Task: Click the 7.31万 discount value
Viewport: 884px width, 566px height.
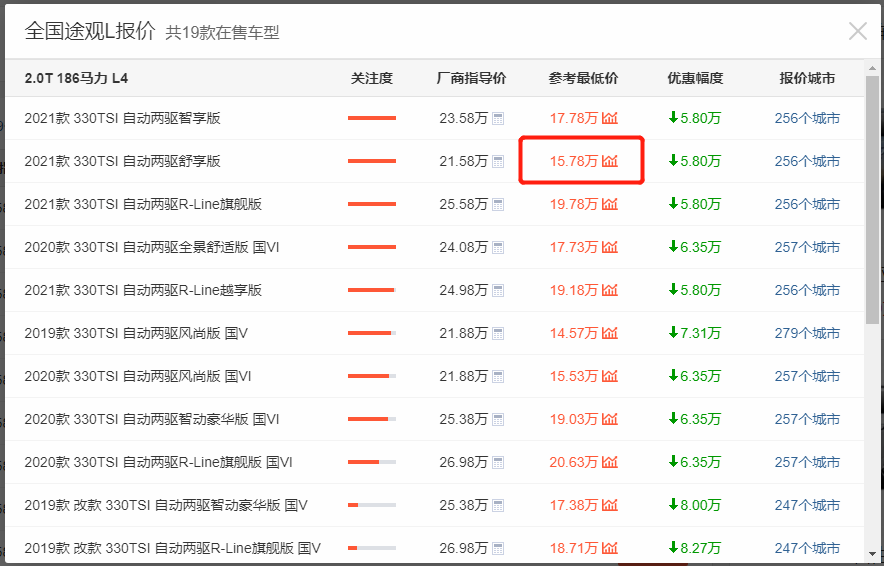Action: coord(695,333)
